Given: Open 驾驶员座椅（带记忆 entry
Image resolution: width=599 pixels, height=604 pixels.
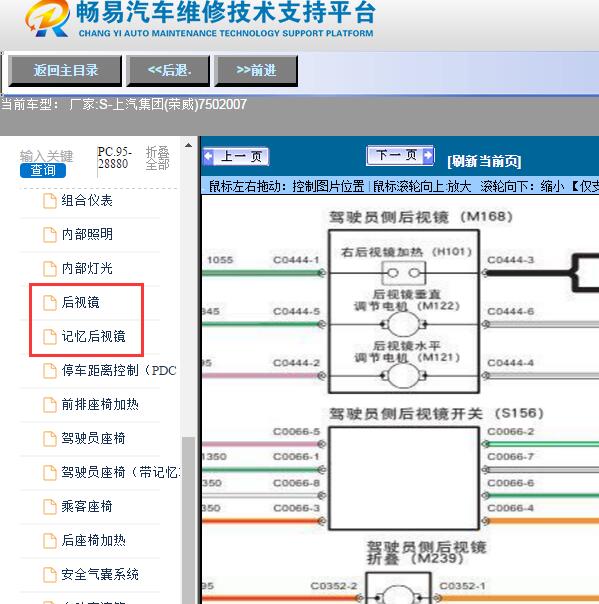Looking at the screenshot, I should tap(121, 472).
